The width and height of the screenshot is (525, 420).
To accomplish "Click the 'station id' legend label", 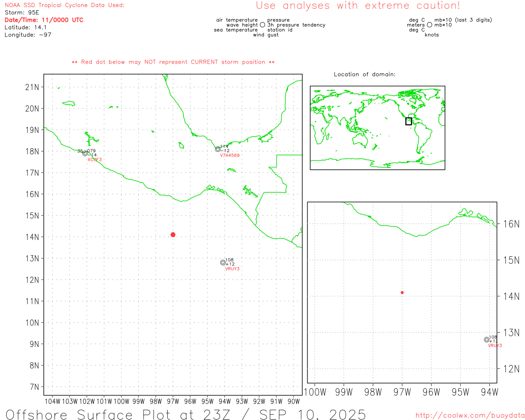I will [x=280, y=30].
